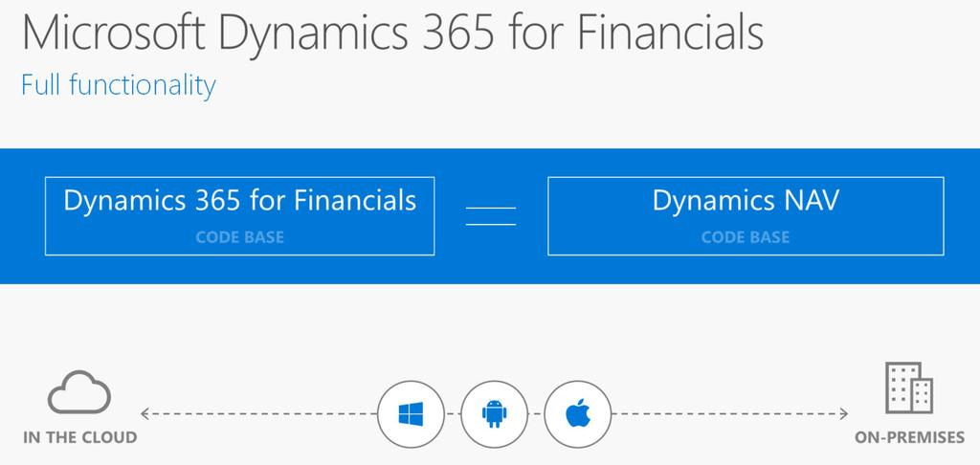The width and height of the screenshot is (980, 465).
Task: Click the 'IN THE CLOUD' label
Action: 80,437
